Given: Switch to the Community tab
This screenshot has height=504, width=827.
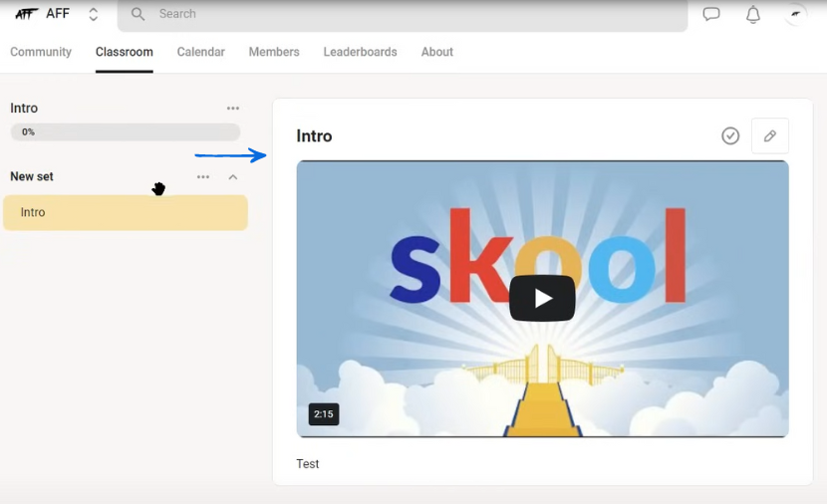Looking at the screenshot, I should (x=41, y=52).
